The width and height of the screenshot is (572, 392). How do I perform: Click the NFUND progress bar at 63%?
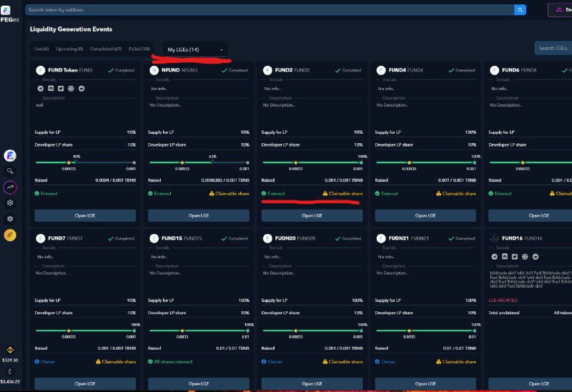(x=199, y=162)
